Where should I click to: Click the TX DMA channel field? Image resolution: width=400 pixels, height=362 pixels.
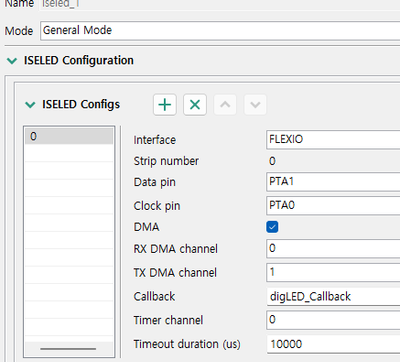[333, 272]
